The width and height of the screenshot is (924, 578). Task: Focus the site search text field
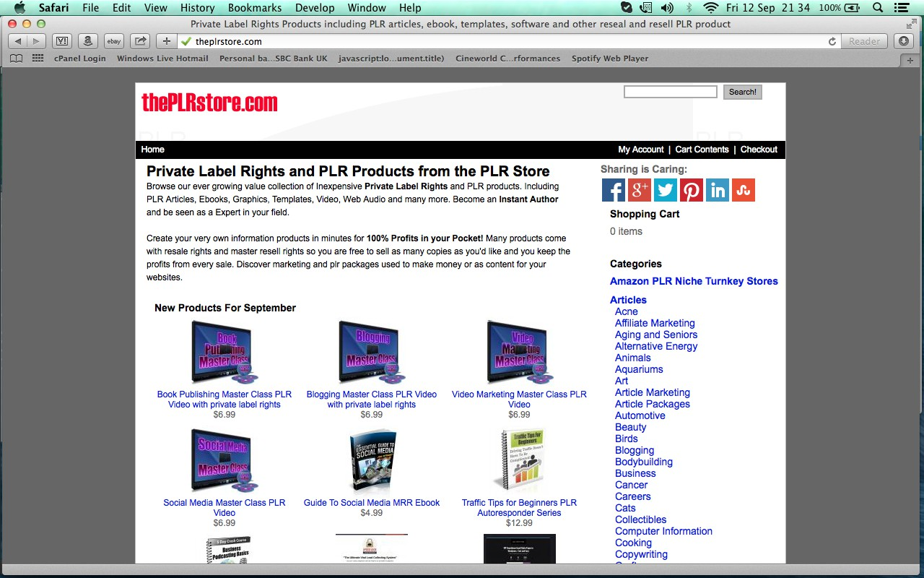click(670, 92)
